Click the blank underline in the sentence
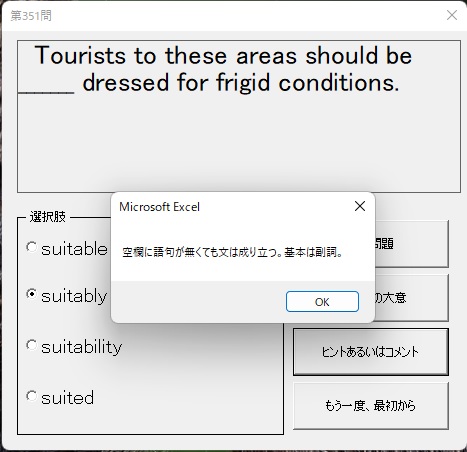Screen dimensions: 467x452 click(46, 92)
